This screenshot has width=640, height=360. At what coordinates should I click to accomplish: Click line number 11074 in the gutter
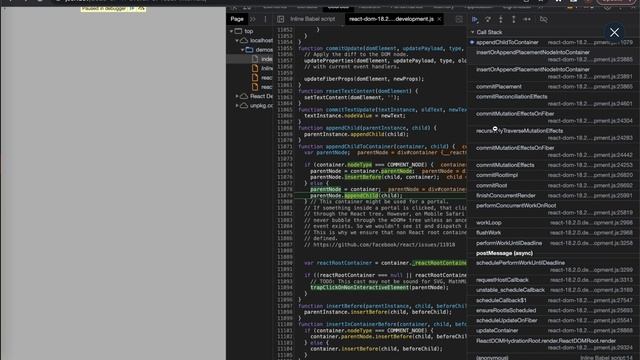[x=284, y=165]
